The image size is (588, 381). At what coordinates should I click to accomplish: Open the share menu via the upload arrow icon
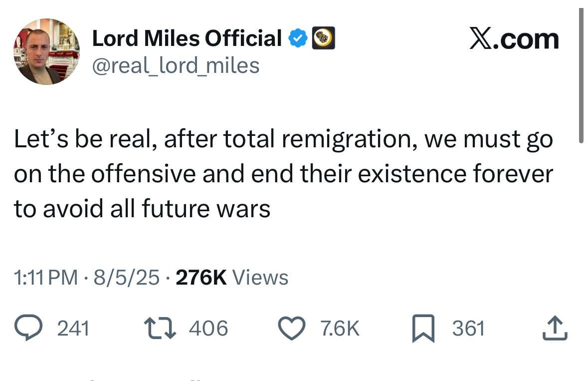(555, 329)
